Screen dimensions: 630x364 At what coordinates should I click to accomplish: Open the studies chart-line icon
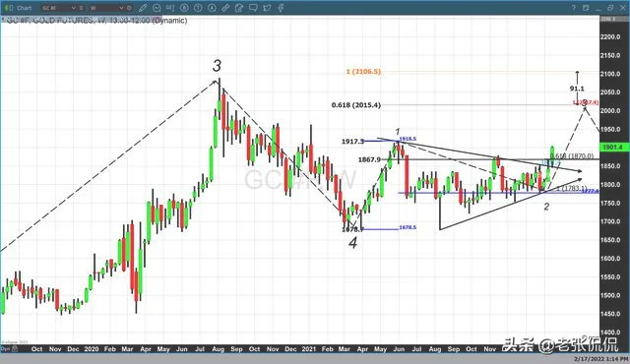pos(157,8)
